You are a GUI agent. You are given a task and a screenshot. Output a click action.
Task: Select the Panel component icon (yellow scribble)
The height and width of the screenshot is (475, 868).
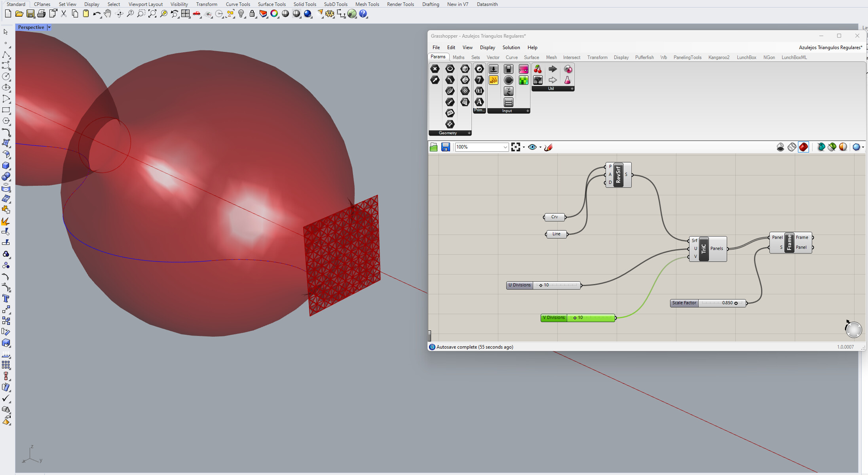(x=493, y=80)
